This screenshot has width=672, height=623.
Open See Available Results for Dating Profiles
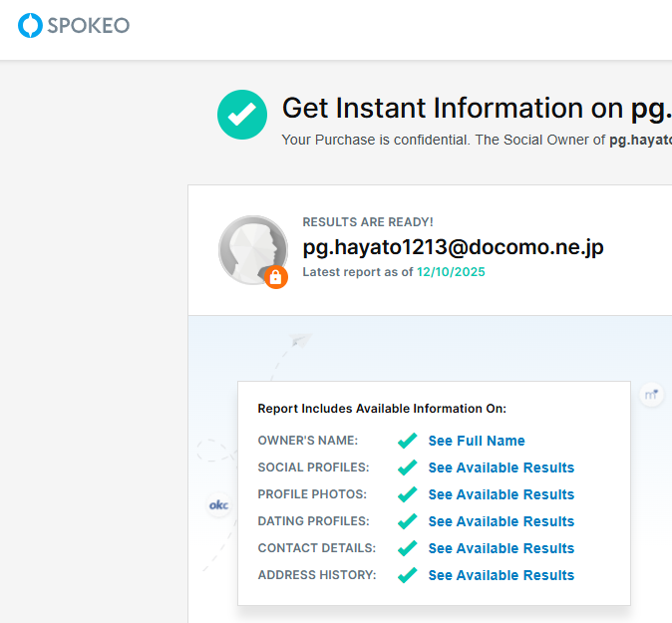pos(501,521)
